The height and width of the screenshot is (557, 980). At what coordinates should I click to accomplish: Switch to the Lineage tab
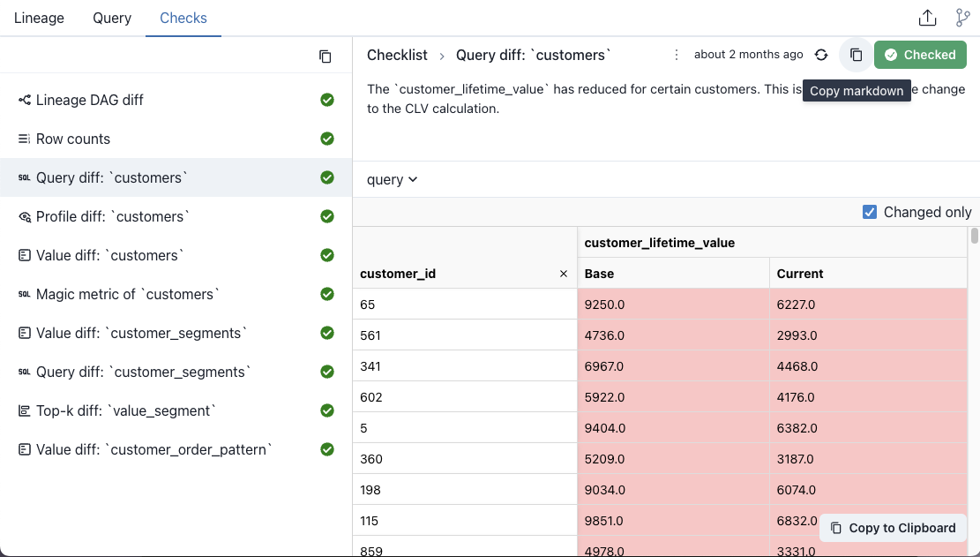tap(39, 18)
